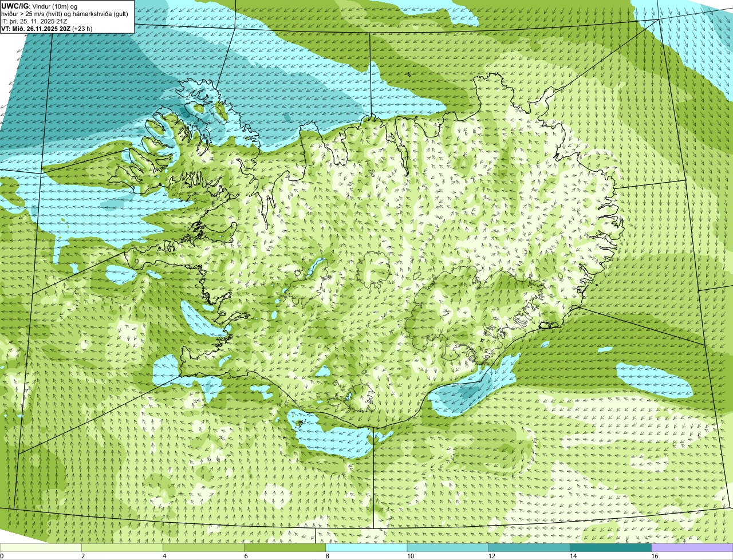The height and width of the screenshot is (560, 733).
Task: Click the legend tick label '6'
Action: [x=246, y=556]
